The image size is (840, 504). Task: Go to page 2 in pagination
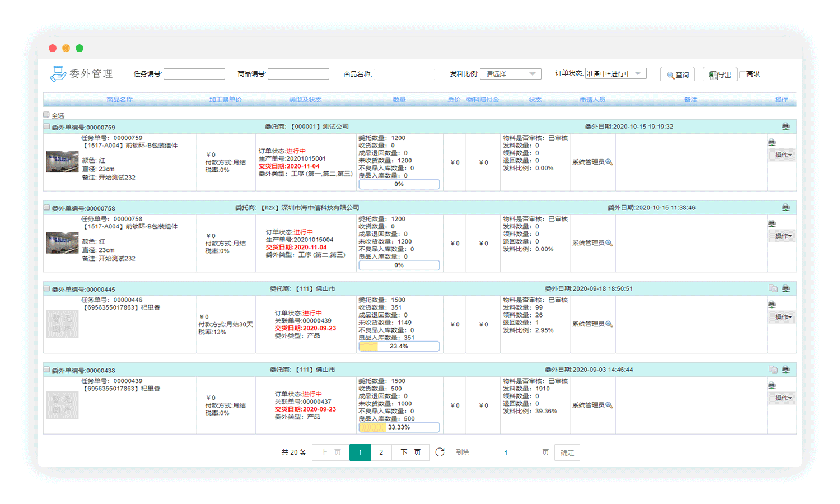click(381, 452)
